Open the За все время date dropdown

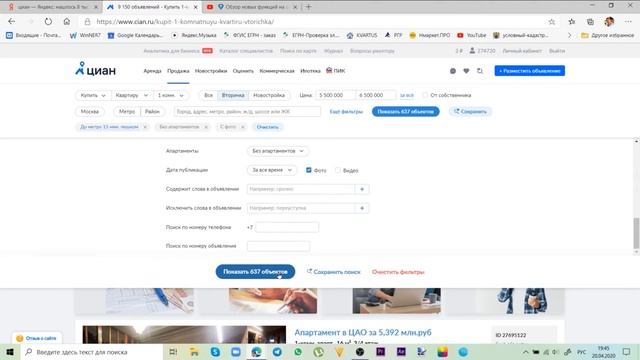(x=271, y=170)
